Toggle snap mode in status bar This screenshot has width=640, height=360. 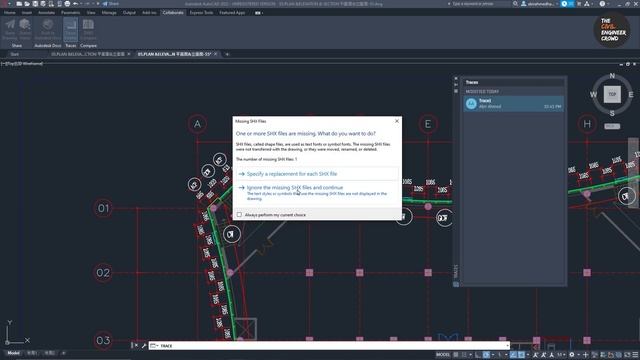pos(464,355)
